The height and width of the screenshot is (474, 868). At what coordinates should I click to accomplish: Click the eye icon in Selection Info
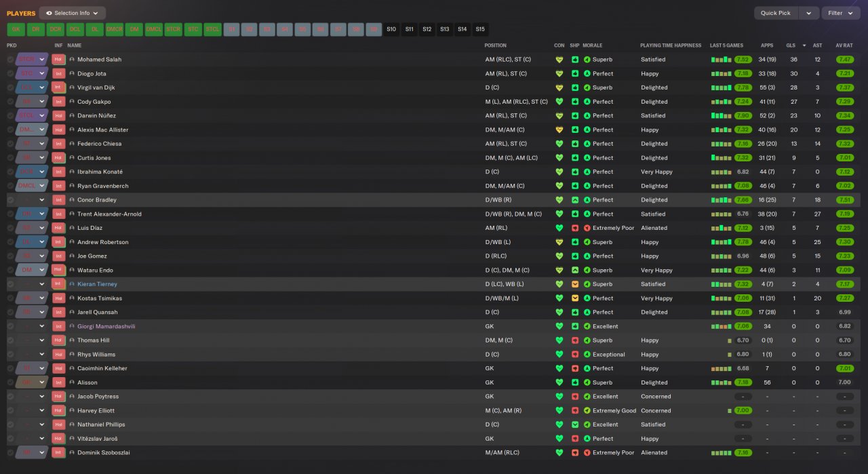[x=49, y=13]
